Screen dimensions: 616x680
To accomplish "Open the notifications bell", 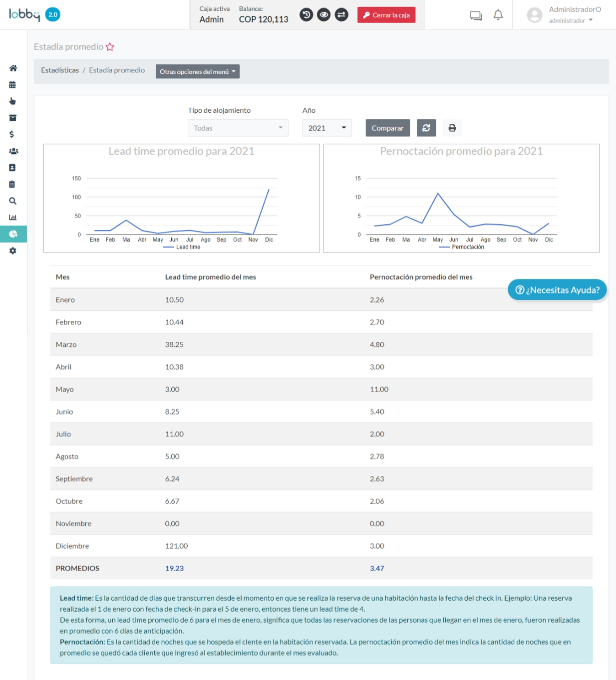I will pyautogui.click(x=498, y=15).
